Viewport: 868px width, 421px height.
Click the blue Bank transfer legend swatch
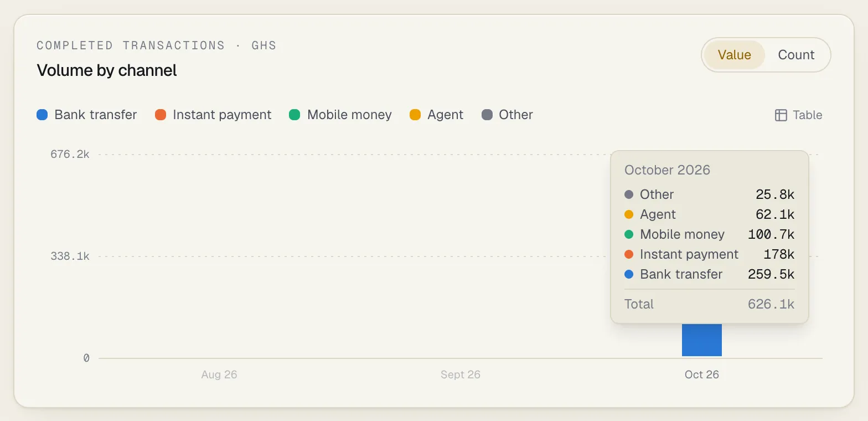click(42, 115)
